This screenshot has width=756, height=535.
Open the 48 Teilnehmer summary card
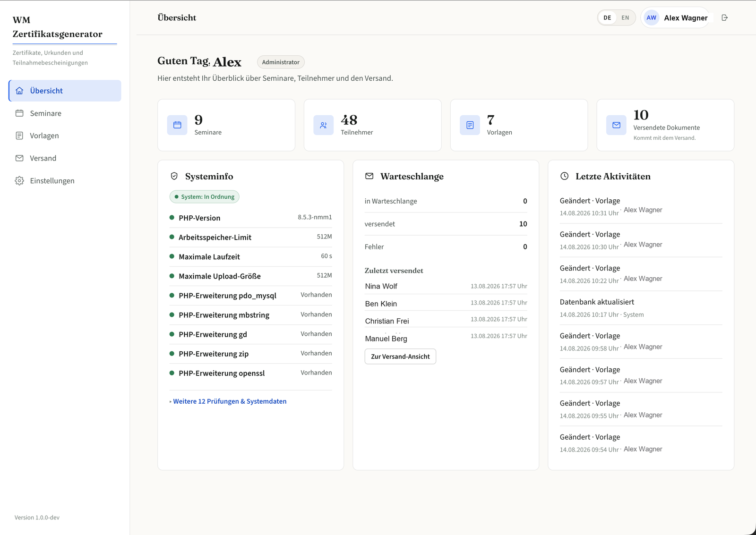373,125
